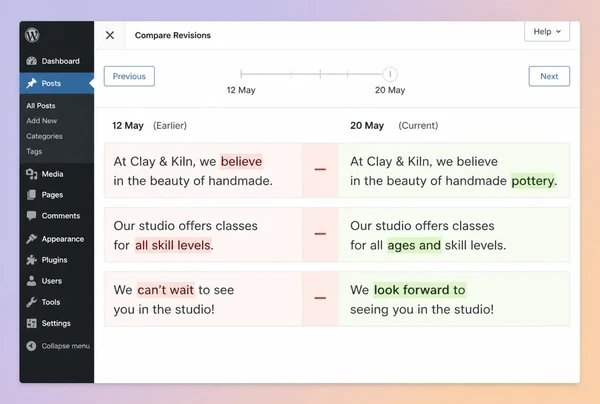Open the Users menu label
Viewport: 600px width, 404px height.
(52, 281)
